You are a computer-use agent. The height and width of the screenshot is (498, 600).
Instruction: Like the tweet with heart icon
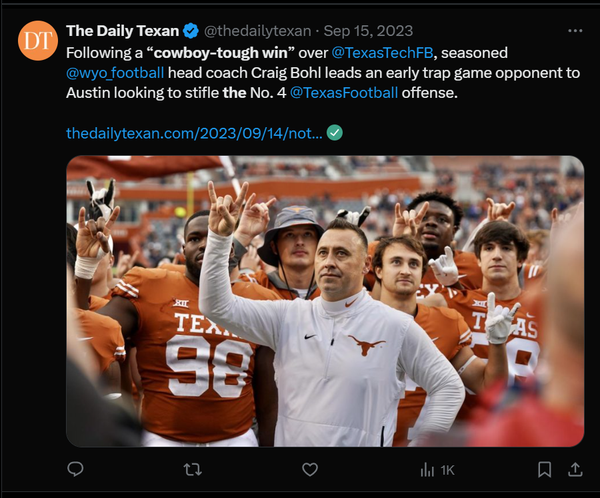coord(310,469)
